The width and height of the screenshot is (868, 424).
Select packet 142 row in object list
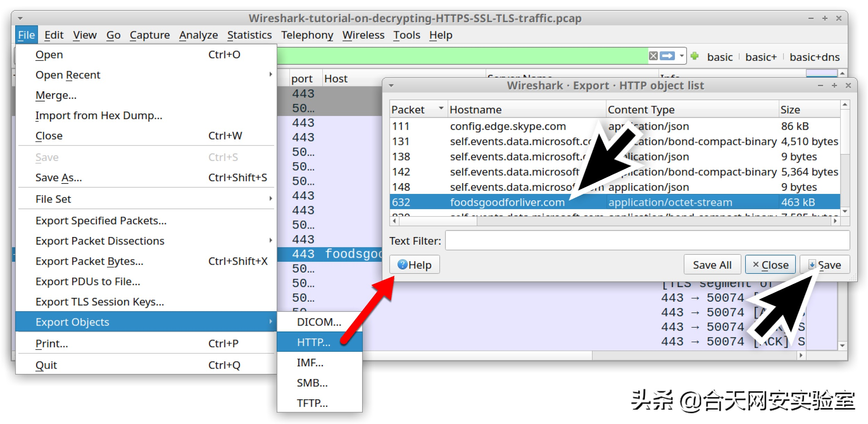pyautogui.click(x=615, y=172)
